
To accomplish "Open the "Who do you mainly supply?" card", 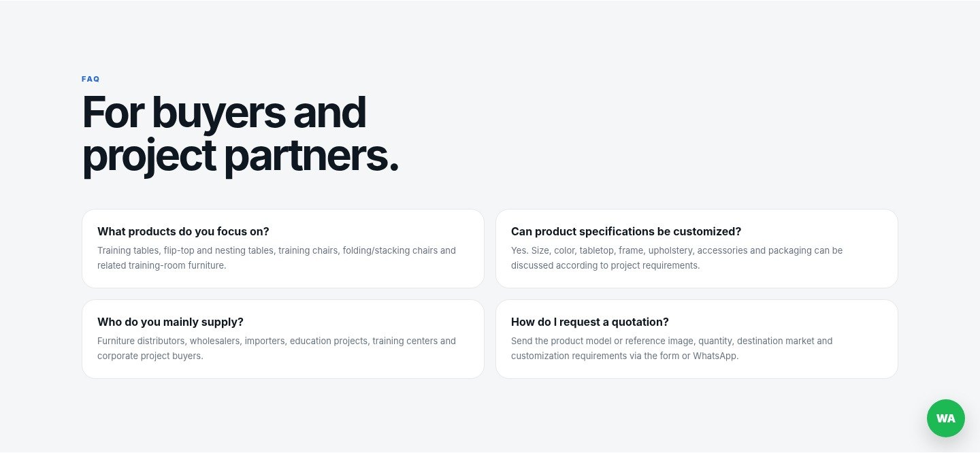I will click(x=283, y=339).
